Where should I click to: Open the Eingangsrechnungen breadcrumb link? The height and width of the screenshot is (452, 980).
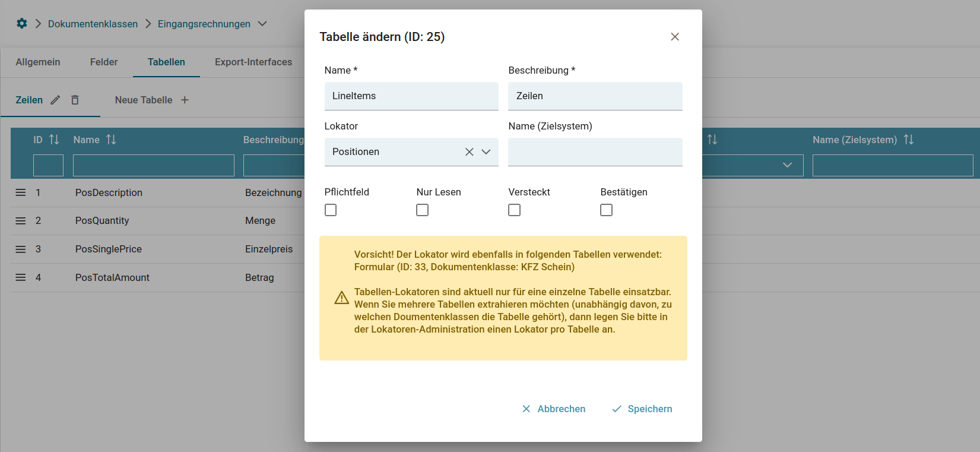204,24
